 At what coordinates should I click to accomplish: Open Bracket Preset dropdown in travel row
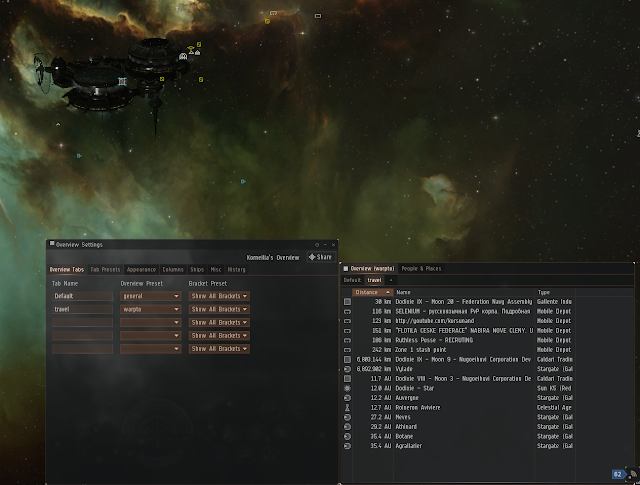pyautogui.click(x=219, y=309)
